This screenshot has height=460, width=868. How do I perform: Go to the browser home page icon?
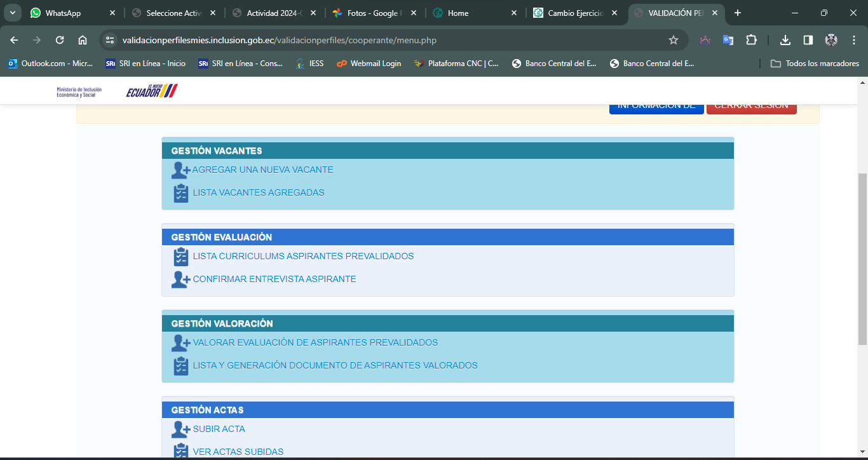tap(83, 40)
